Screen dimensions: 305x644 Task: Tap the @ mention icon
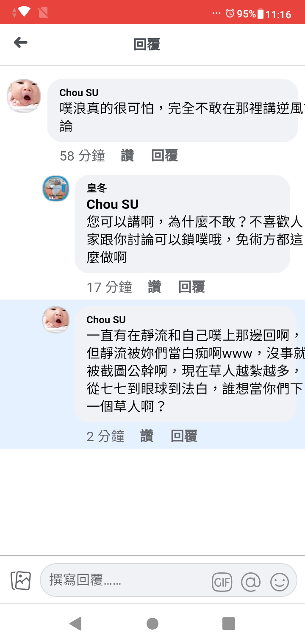click(x=251, y=583)
